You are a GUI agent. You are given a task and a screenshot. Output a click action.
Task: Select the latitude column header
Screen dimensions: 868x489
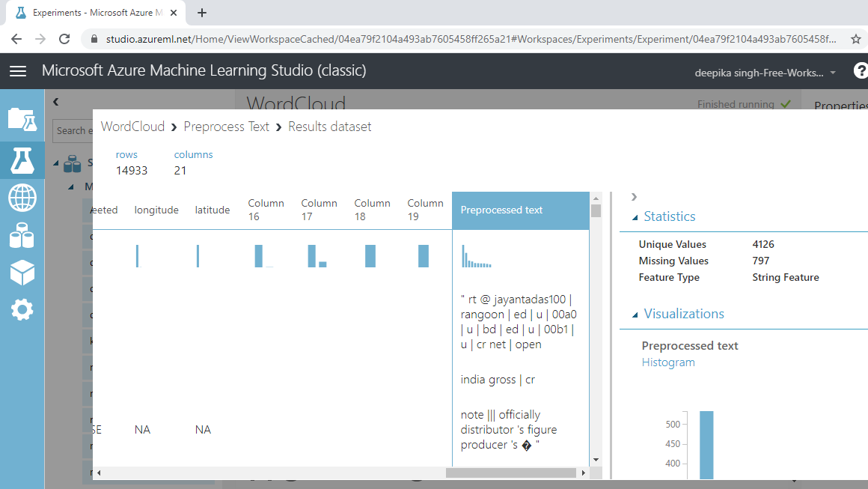coord(213,210)
